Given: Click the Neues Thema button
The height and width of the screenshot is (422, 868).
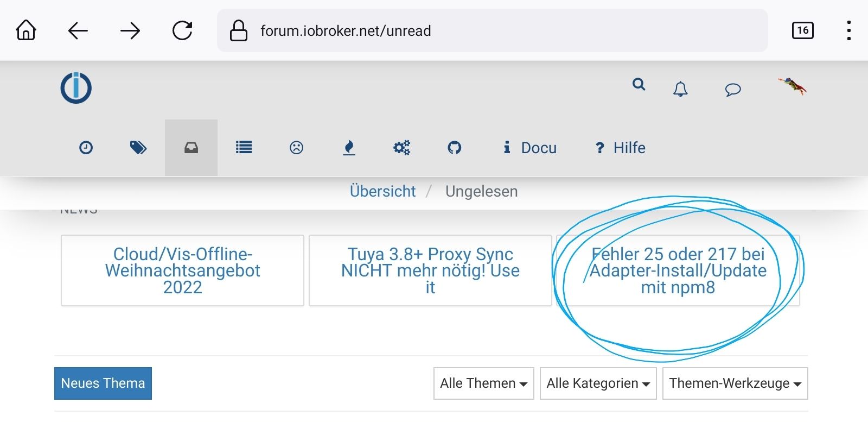Looking at the screenshot, I should pyautogui.click(x=103, y=383).
